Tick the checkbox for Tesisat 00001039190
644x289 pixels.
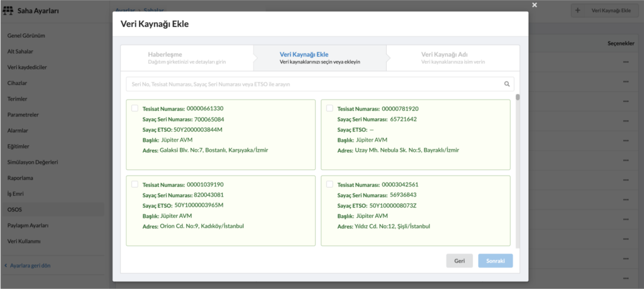click(x=135, y=184)
